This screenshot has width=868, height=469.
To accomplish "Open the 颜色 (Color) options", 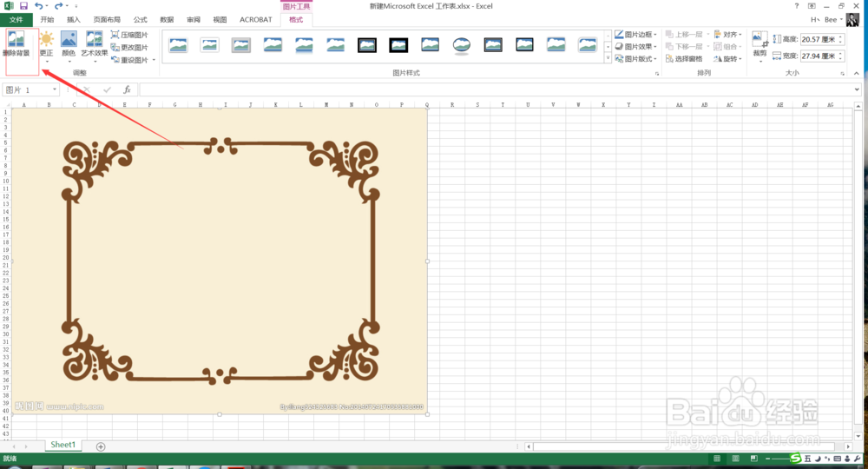I will click(x=68, y=45).
